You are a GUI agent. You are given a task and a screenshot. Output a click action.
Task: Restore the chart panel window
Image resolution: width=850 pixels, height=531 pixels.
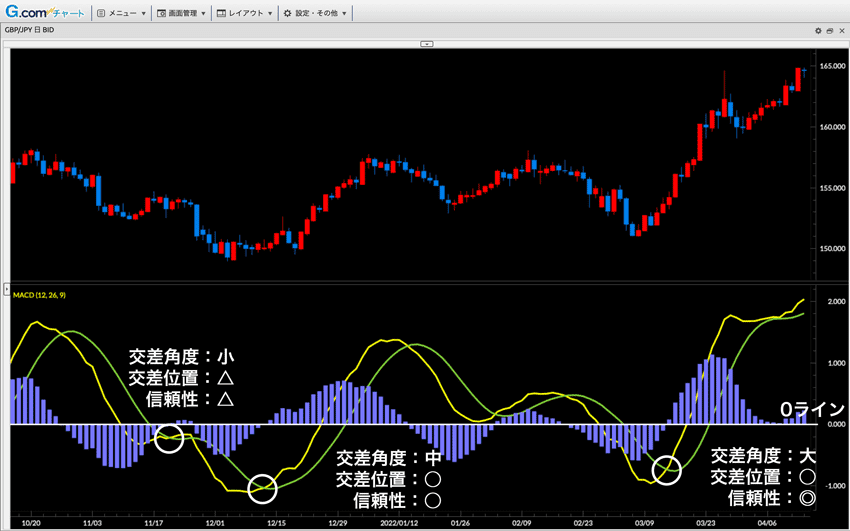(829, 32)
